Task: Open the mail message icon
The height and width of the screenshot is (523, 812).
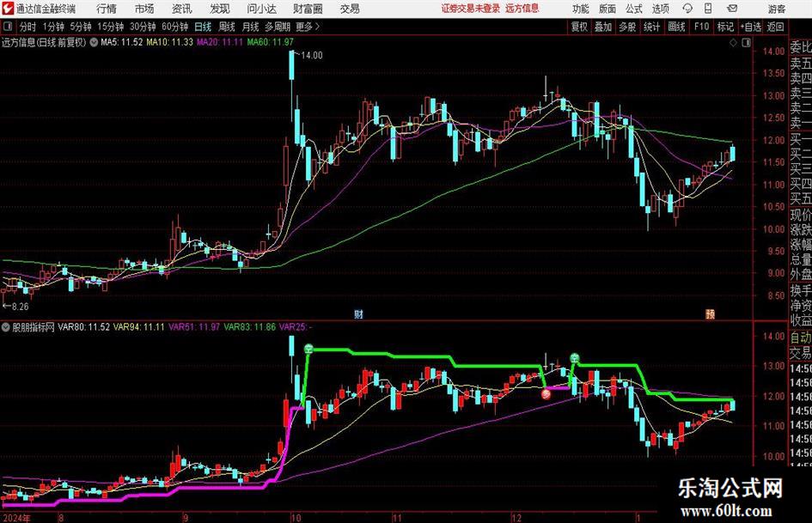Action: pos(732,9)
